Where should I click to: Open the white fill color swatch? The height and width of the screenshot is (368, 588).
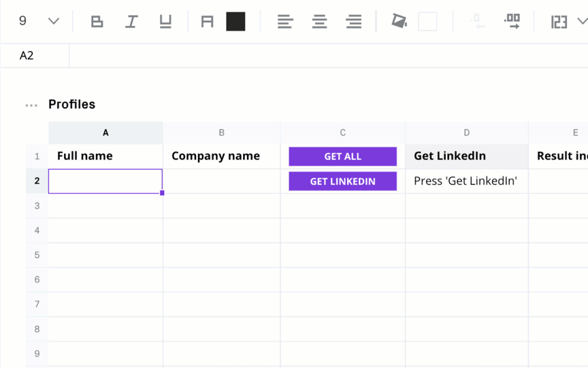coord(427,21)
